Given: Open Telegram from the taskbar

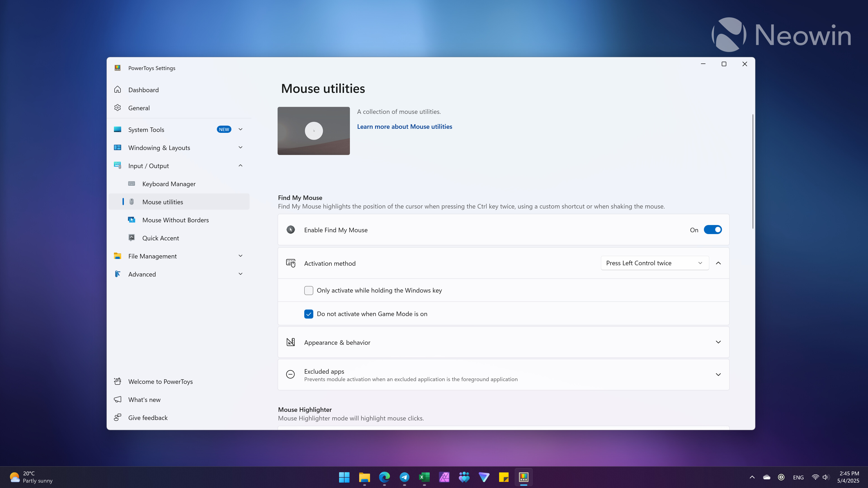Looking at the screenshot, I should (x=404, y=477).
